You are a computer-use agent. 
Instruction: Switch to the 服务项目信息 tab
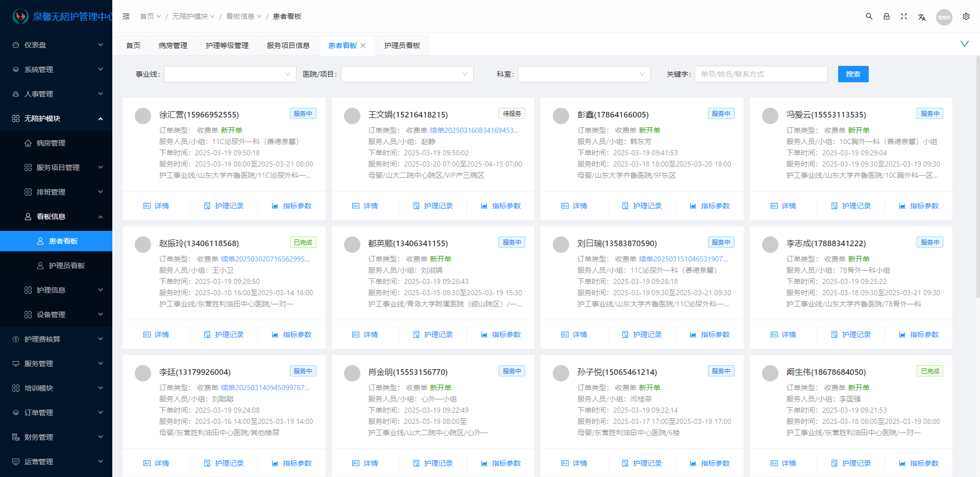pyautogui.click(x=288, y=45)
